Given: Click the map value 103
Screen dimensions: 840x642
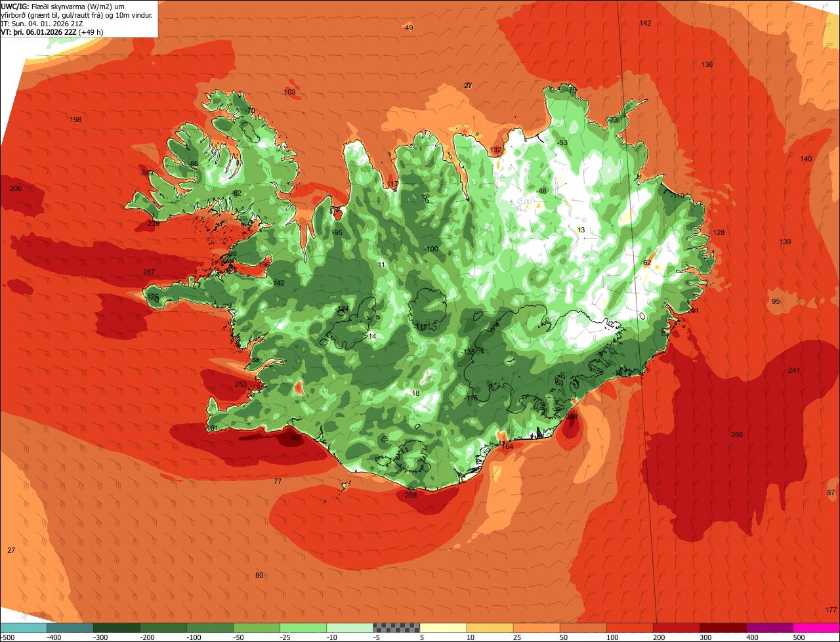Looking at the screenshot, I should [x=289, y=92].
